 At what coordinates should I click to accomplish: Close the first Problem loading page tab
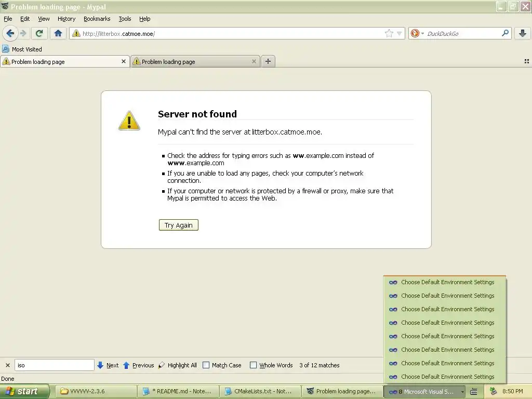tap(124, 61)
